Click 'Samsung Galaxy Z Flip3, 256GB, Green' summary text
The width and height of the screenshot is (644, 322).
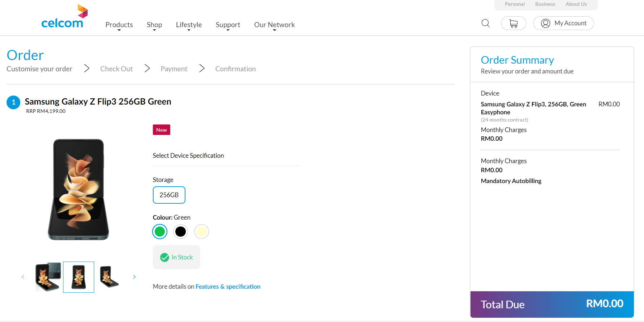pos(533,104)
